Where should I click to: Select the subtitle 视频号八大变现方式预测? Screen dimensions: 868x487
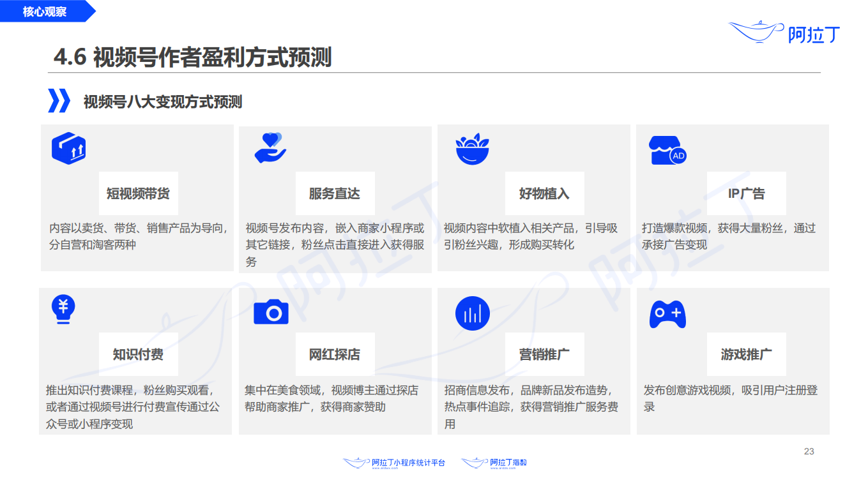(x=163, y=101)
